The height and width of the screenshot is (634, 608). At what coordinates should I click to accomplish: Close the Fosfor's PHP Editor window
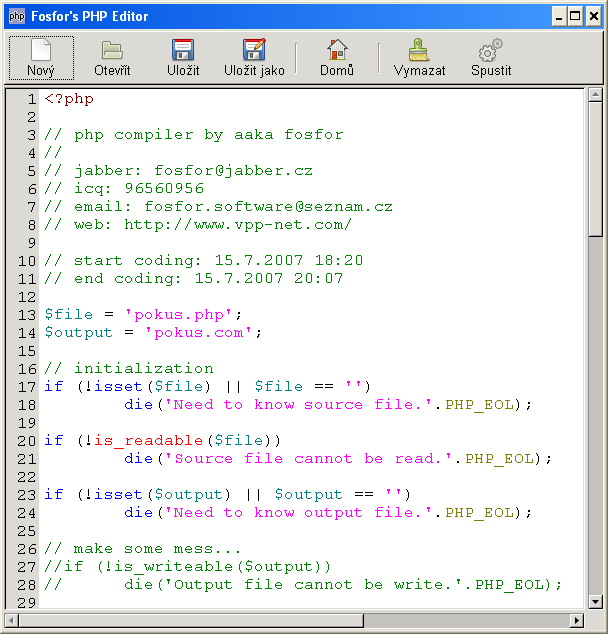tap(593, 17)
